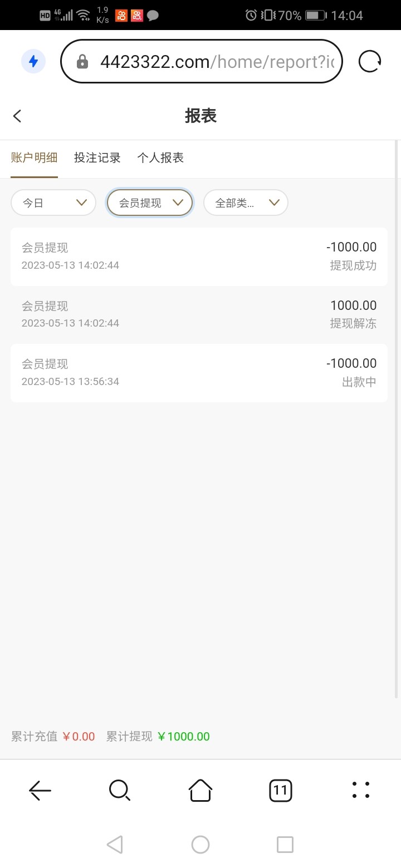
Task: Open the browser four-dot menu
Action: tap(361, 790)
